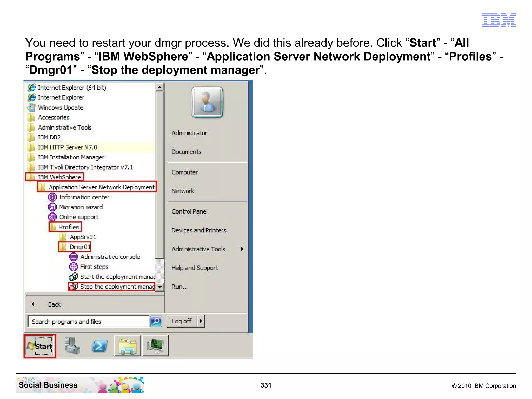Click the Search programs and files field
The width and height of the screenshot is (532, 399).
tap(89, 321)
